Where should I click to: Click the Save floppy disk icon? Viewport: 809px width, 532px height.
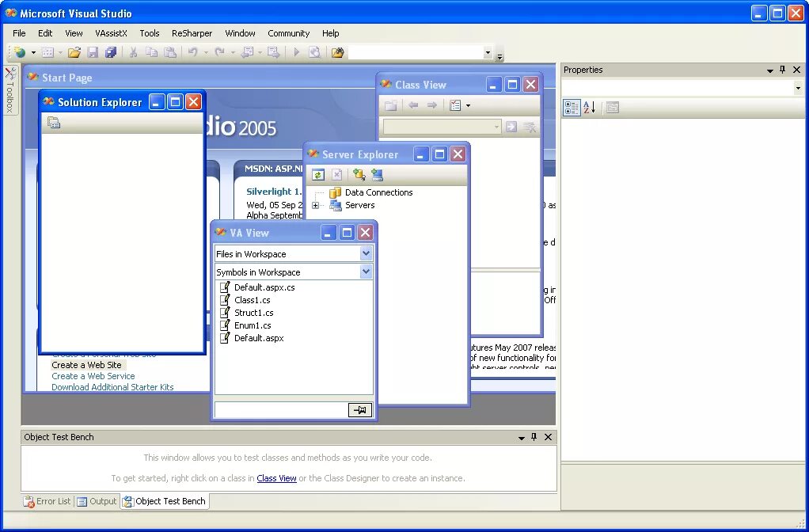pos(93,52)
